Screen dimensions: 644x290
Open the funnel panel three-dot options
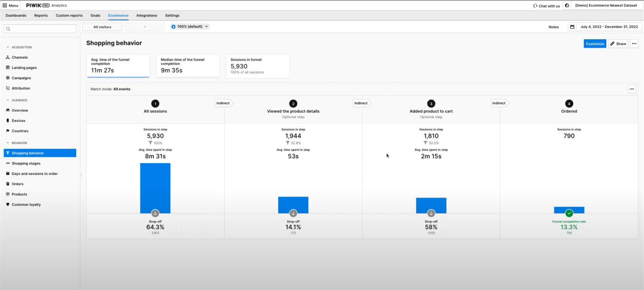(x=632, y=89)
